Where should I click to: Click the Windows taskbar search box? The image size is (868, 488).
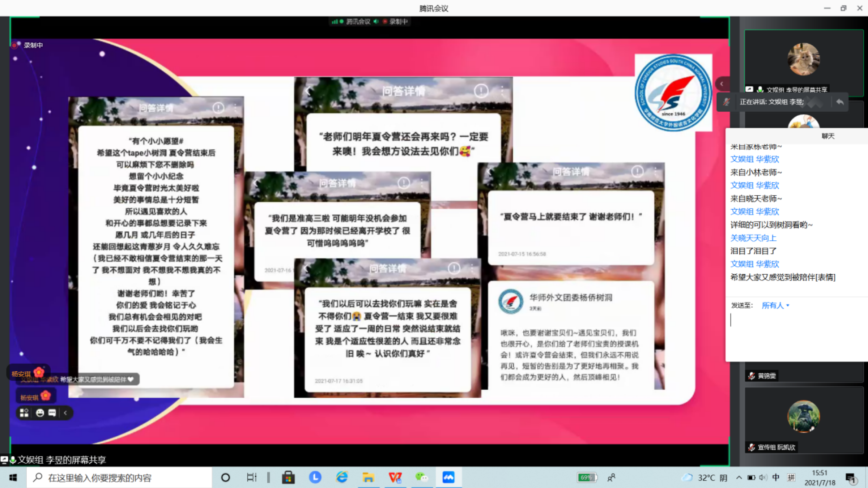tap(119, 478)
